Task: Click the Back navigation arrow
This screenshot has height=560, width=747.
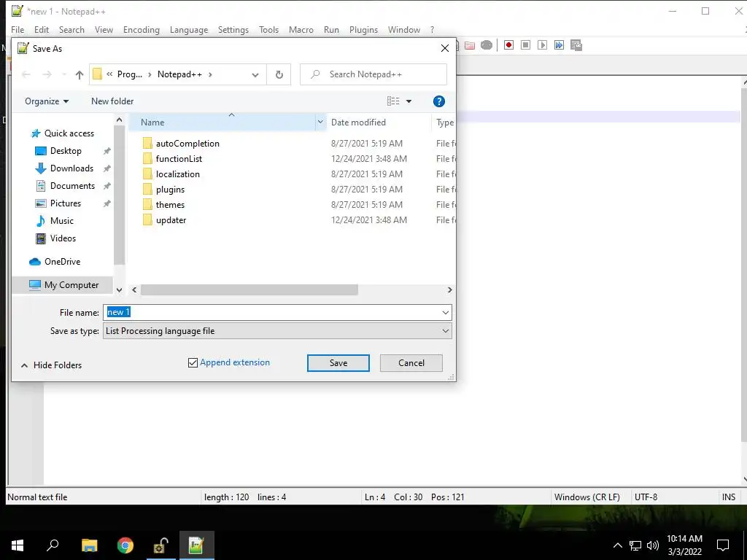Action: (x=26, y=75)
